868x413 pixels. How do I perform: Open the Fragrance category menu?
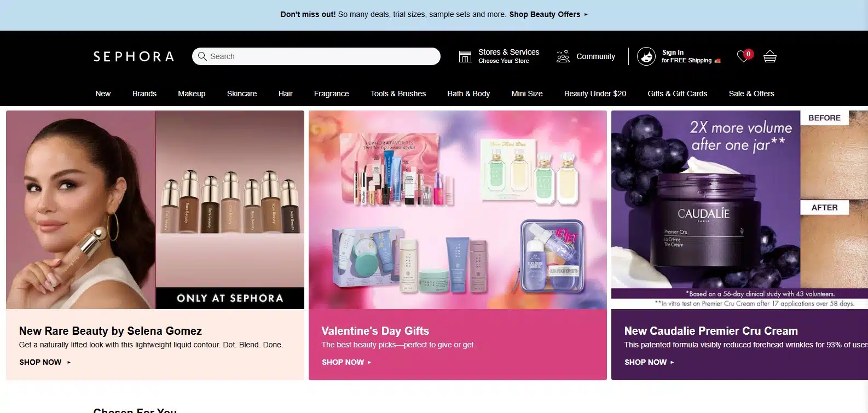tap(332, 94)
